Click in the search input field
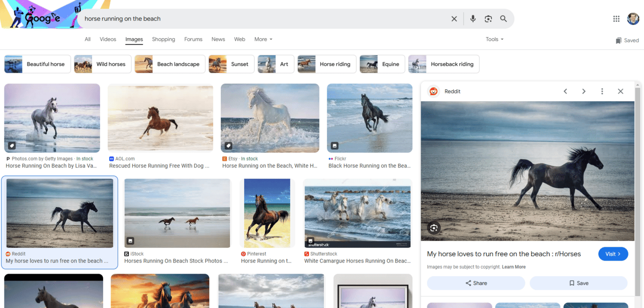This screenshot has height=308, width=644. point(264,19)
